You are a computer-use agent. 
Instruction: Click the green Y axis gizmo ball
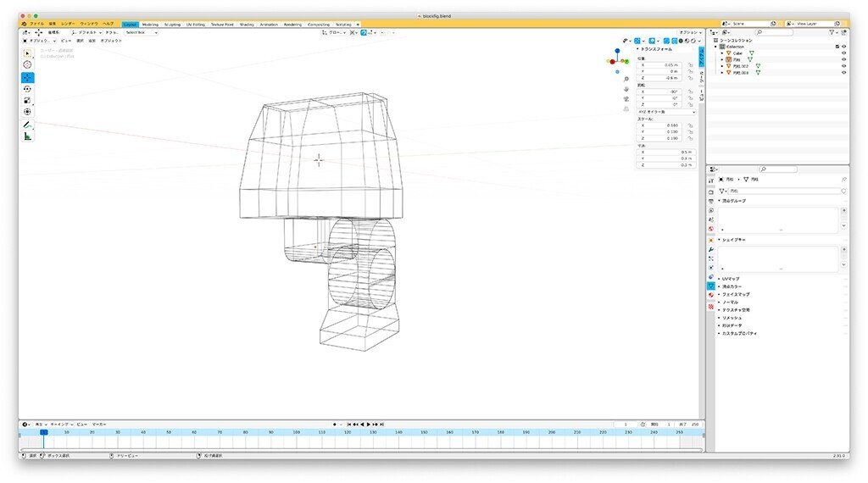tap(626, 61)
